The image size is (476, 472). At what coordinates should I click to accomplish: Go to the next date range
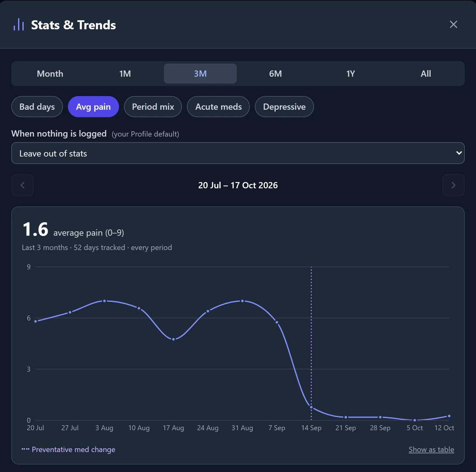coord(453,185)
